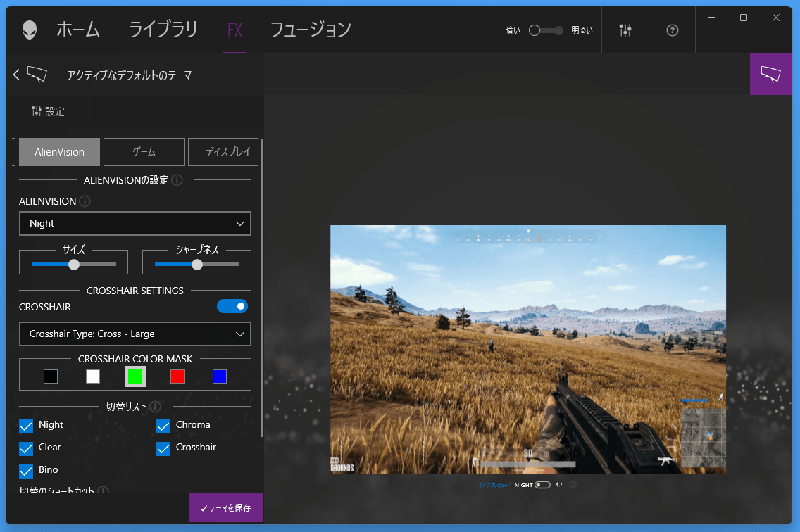Expand the Crosshair Type dropdown
The image size is (800, 532).
(135, 334)
